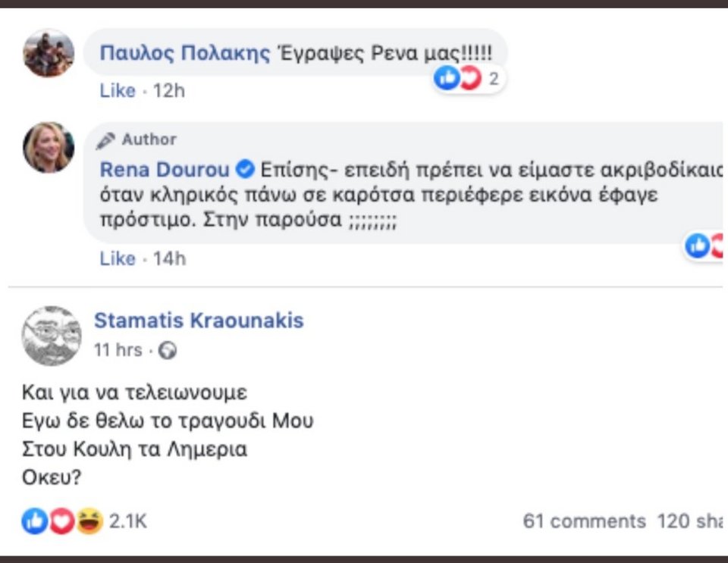Open the Stamatis Kraounakis profile link
728x563 pixels.
pos(199,321)
